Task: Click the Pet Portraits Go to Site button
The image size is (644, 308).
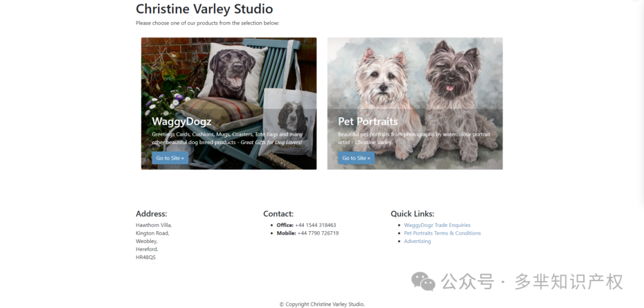Action: tap(356, 158)
